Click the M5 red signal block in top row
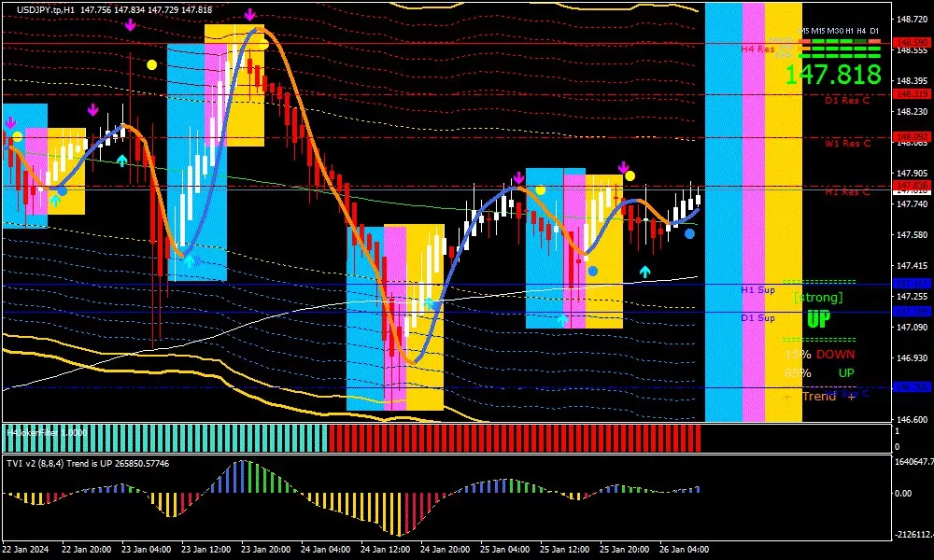Screen dimensions: 934x560 point(805,42)
